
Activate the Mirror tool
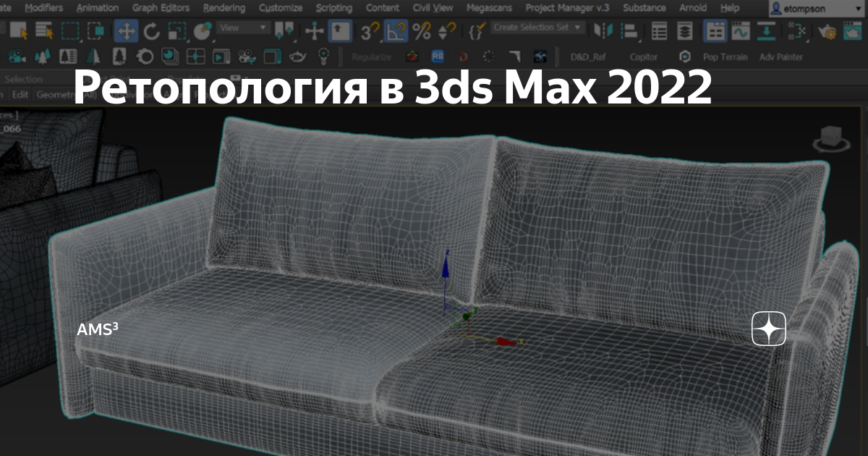tap(604, 29)
